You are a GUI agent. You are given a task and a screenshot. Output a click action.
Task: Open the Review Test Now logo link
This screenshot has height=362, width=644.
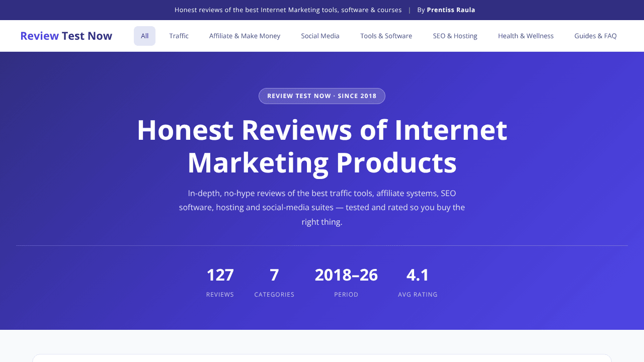[x=66, y=36]
